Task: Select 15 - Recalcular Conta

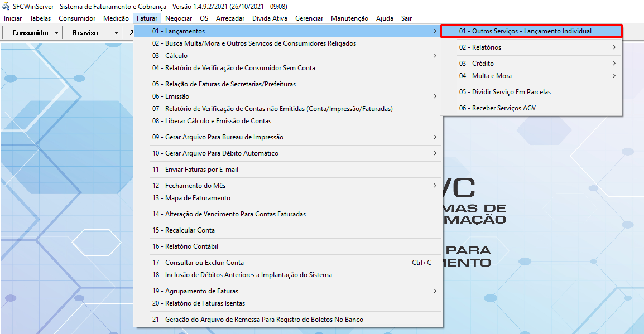Action: coord(190,230)
